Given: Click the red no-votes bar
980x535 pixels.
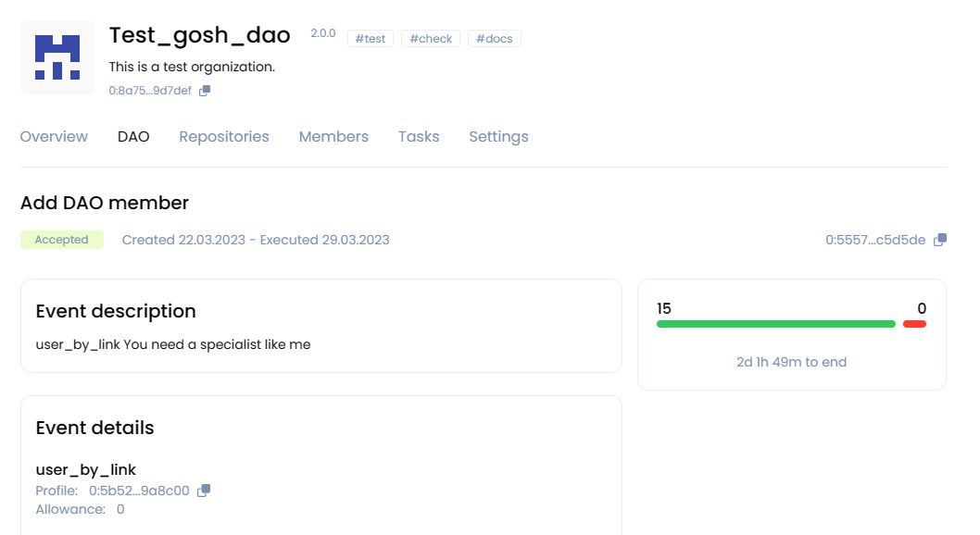Looking at the screenshot, I should pyautogui.click(x=914, y=324).
